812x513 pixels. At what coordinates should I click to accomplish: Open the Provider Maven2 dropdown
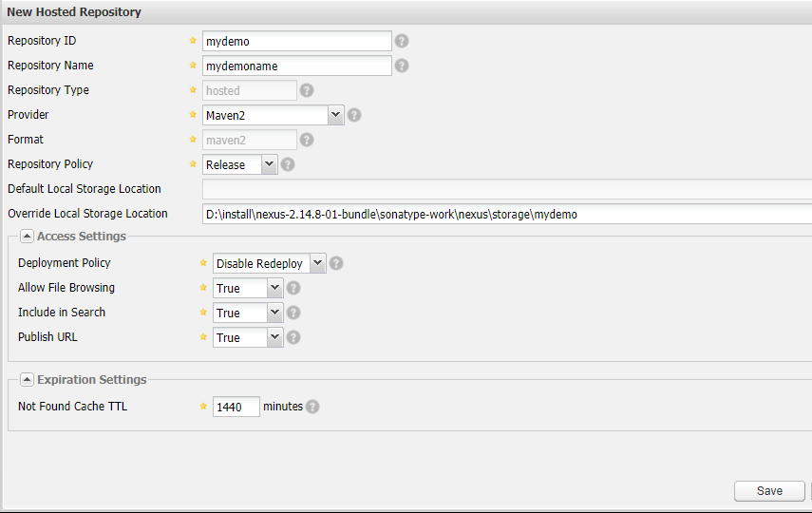[335, 115]
